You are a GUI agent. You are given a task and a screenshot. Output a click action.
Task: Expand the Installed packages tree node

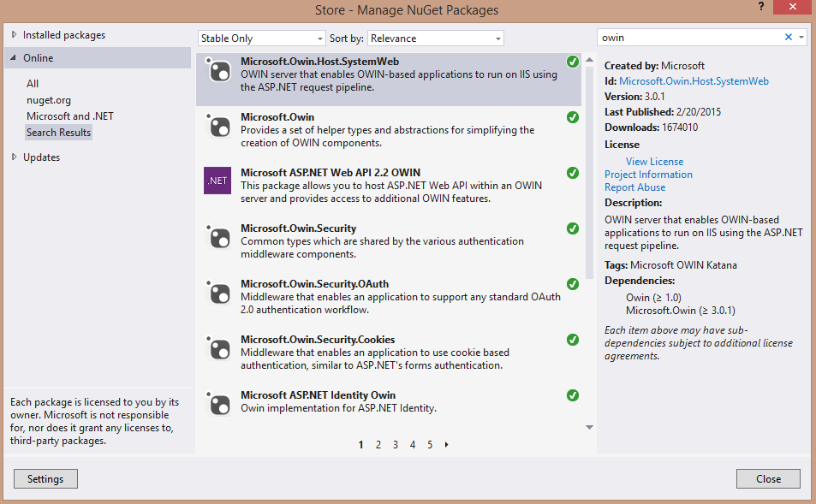coord(15,35)
